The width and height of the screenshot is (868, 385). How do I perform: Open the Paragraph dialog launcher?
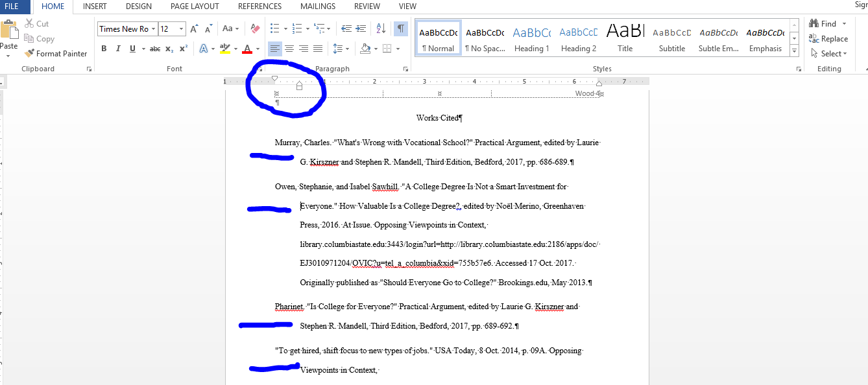pyautogui.click(x=405, y=68)
